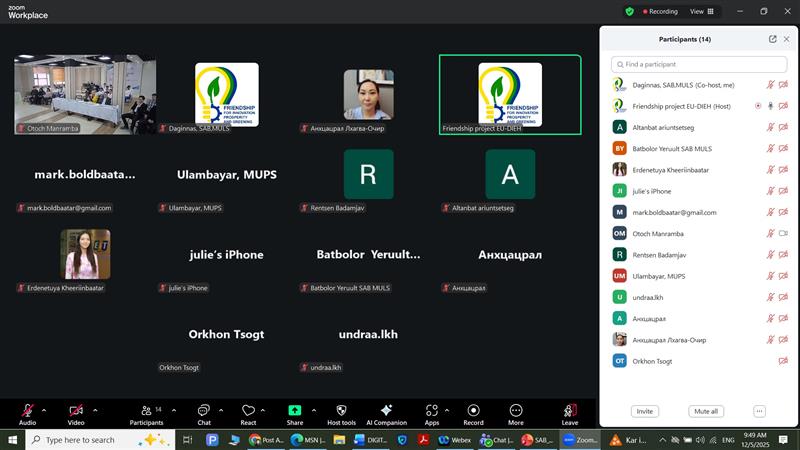Viewport: 800px width, 450px height.
Task: Unmute your microphone with Audio button
Action: 27,413
